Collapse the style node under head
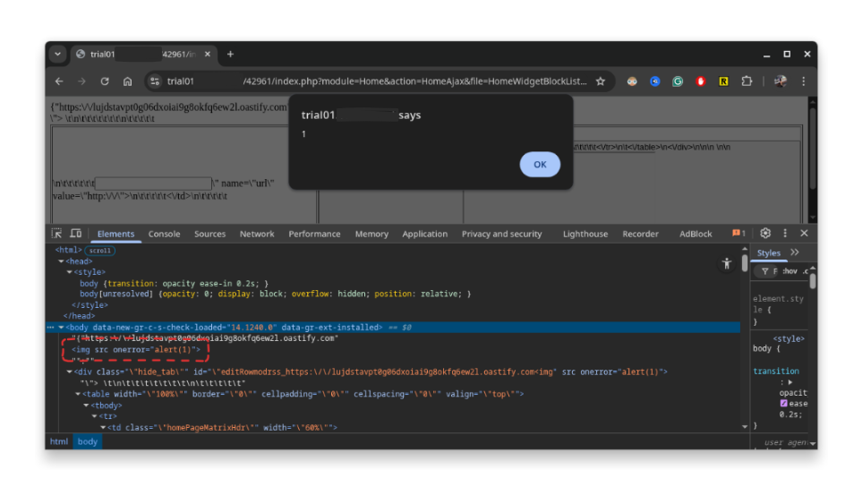 point(69,272)
